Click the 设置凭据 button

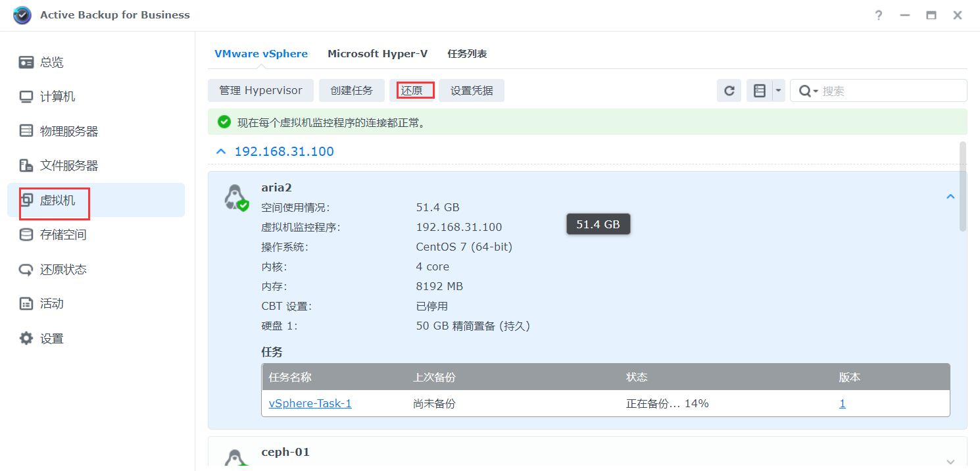click(472, 91)
